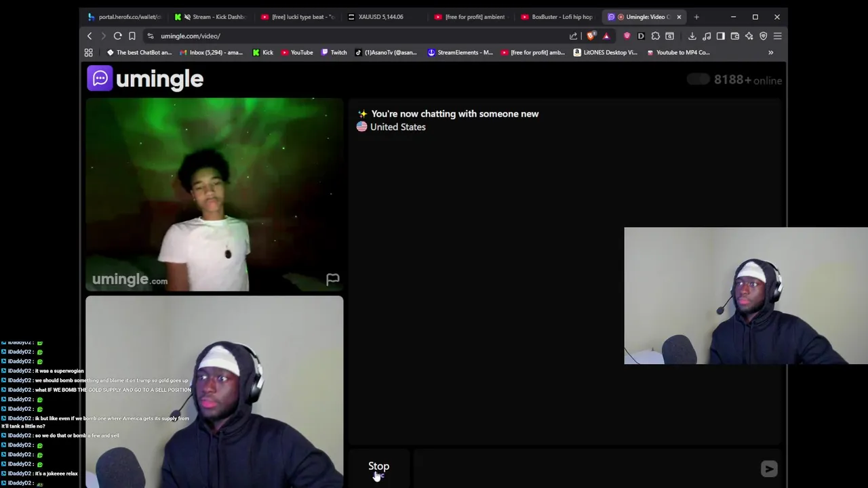Image resolution: width=868 pixels, height=488 pixels.
Task: Toggle the switch beside the online count
Action: tap(698, 79)
